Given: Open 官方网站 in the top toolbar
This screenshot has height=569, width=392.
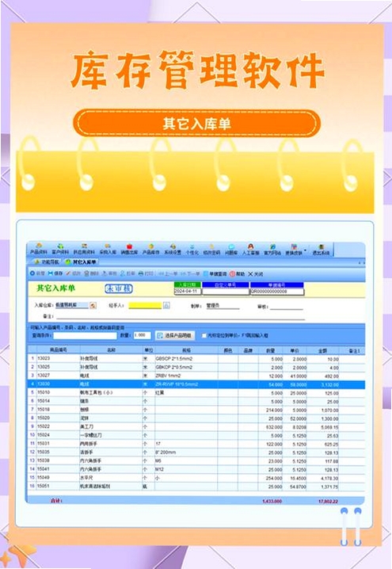Looking at the screenshot, I should click(272, 249).
